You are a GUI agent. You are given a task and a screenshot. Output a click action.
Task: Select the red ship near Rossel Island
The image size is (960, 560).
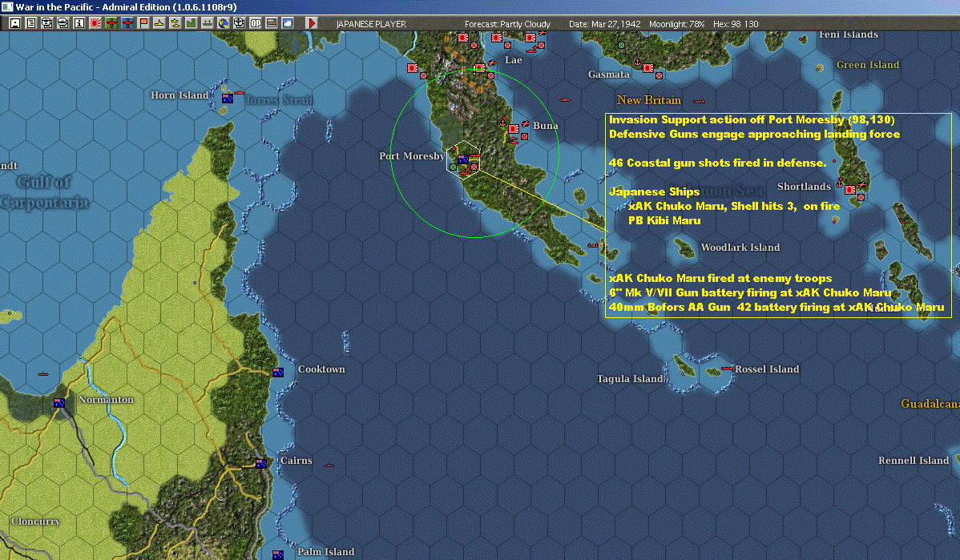pos(728,369)
